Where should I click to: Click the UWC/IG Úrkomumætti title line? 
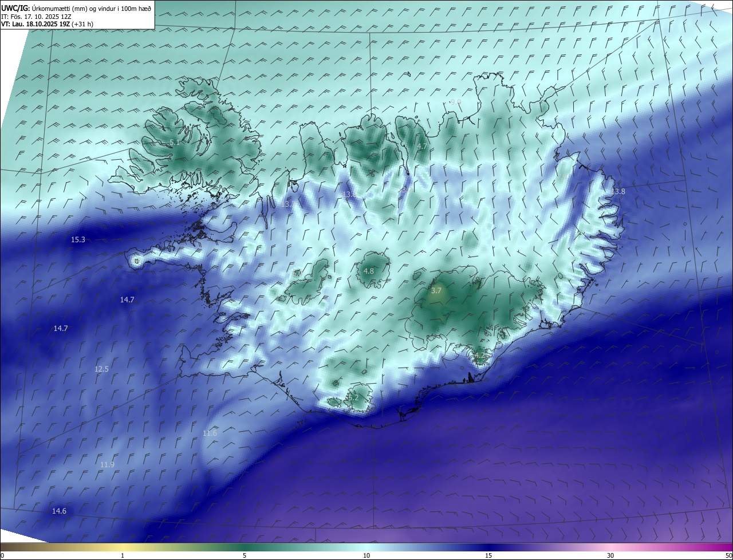76,7
